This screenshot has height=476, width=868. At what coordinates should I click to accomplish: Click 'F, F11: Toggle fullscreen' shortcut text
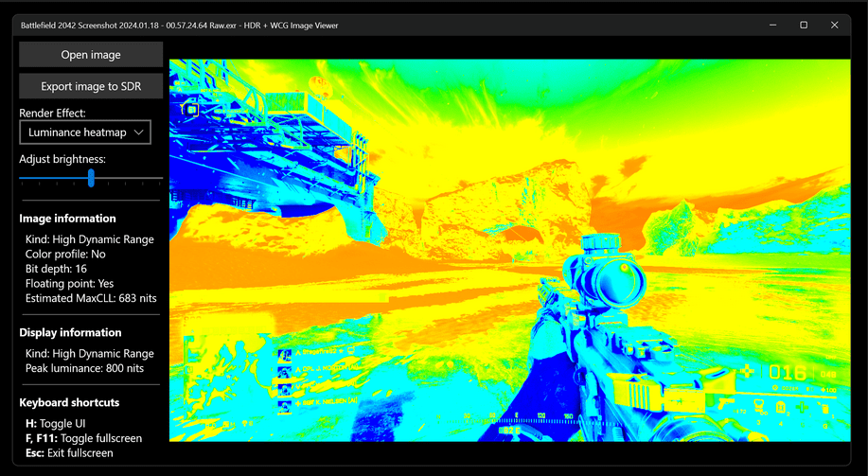[83, 438]
